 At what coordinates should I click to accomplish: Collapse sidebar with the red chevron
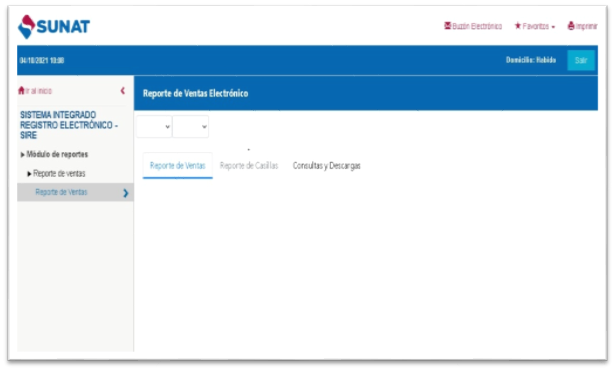pos(123,91)
